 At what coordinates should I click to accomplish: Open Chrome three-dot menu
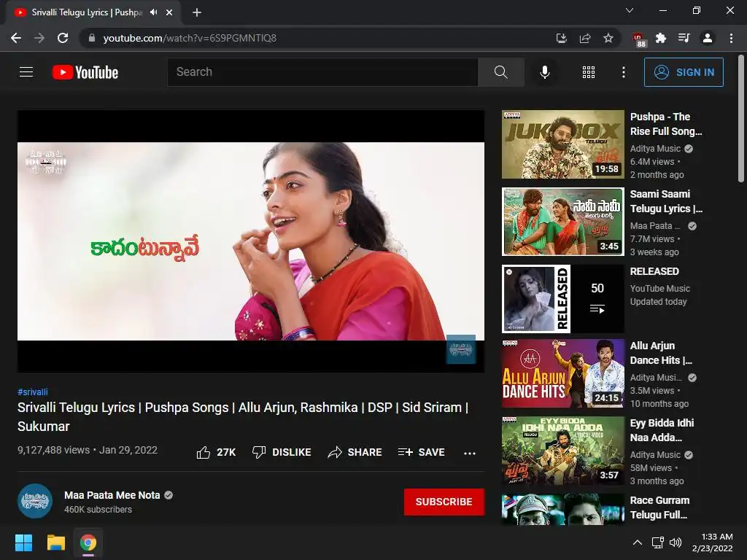coord(731,38)
